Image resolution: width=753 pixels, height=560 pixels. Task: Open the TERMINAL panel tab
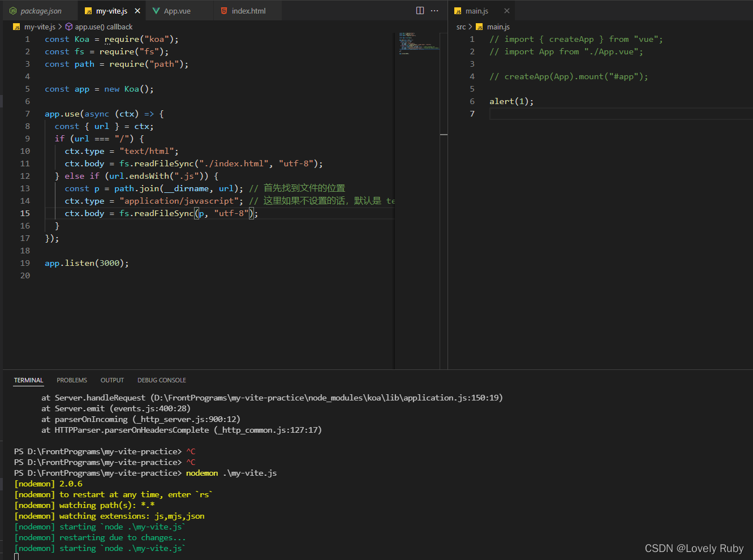click(x=28, y=380)
